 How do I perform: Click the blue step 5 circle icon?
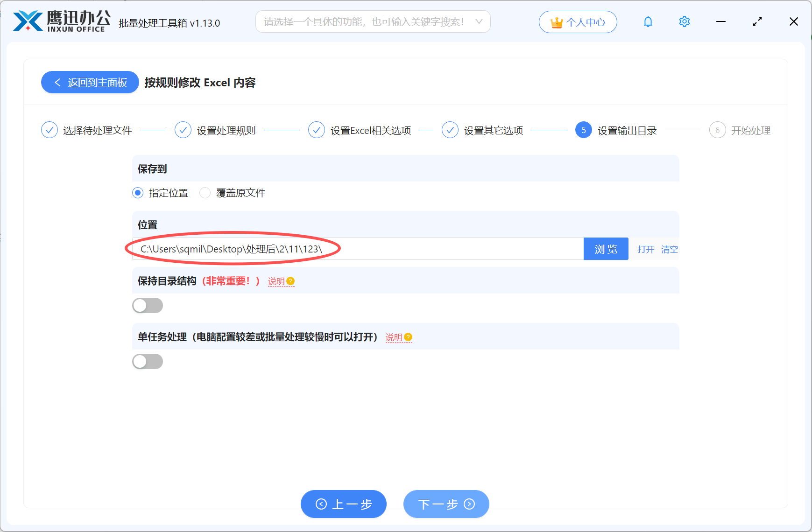pos(583,130)
